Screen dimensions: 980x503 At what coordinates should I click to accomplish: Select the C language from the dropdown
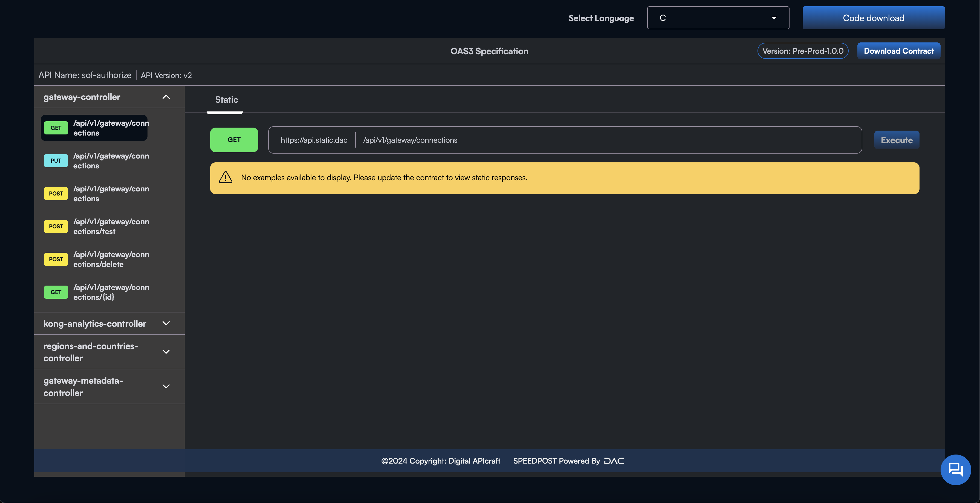[x=718, y=17]
